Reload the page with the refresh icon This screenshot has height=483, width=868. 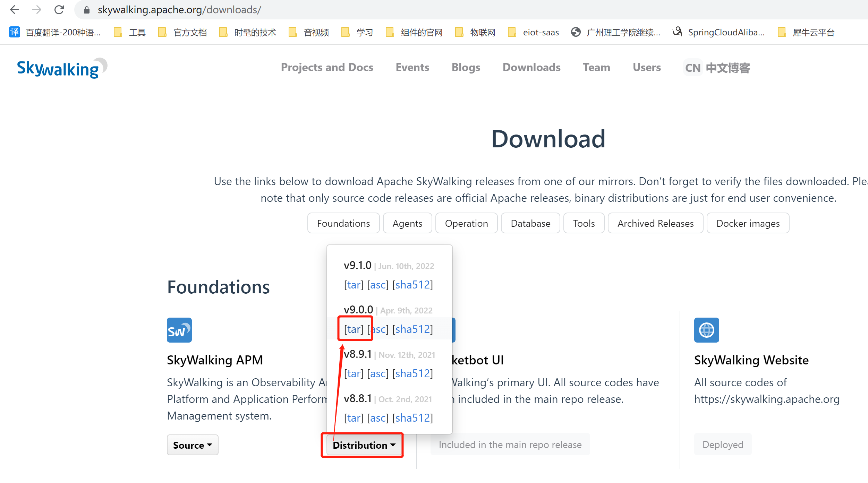coord(59,10)
